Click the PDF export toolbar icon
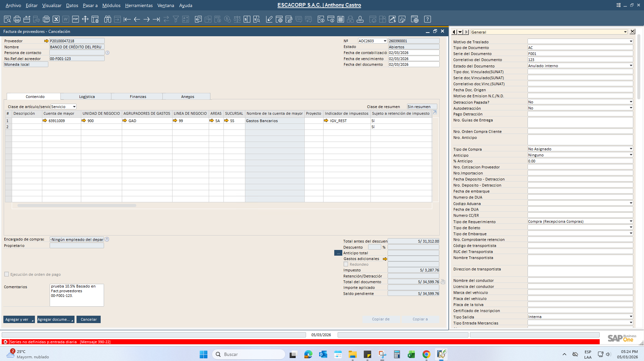This screenshot has width=644, height=361. pyautogui.click(x=76, y=19)
